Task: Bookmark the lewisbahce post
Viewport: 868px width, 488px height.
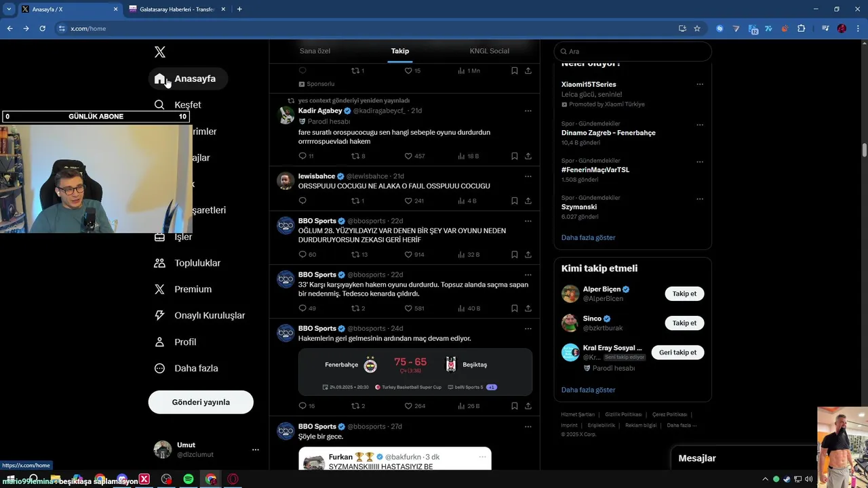Action: tap(514, 201)
